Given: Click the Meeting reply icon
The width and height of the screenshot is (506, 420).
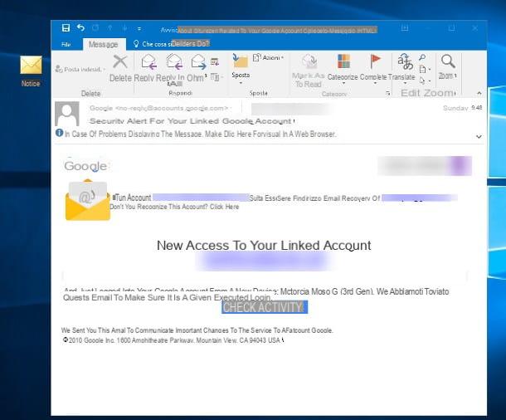Looking at the screenshot, I should click(x=215, y=61).
